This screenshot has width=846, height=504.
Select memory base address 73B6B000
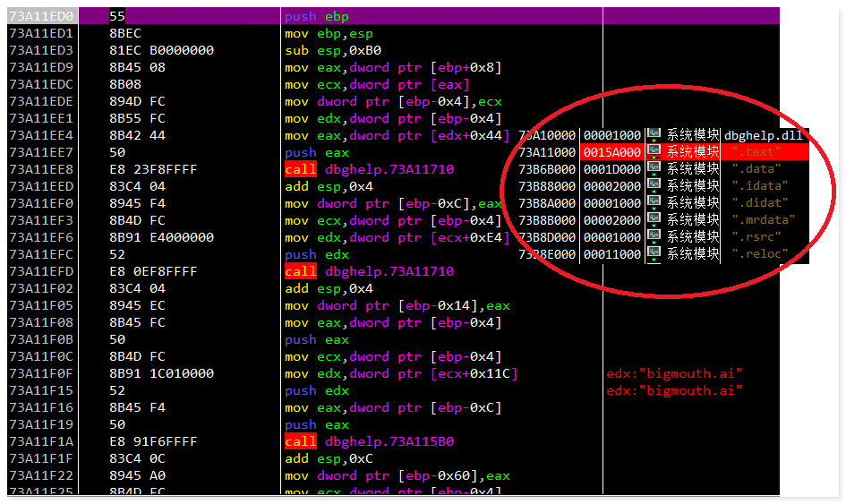547,169
